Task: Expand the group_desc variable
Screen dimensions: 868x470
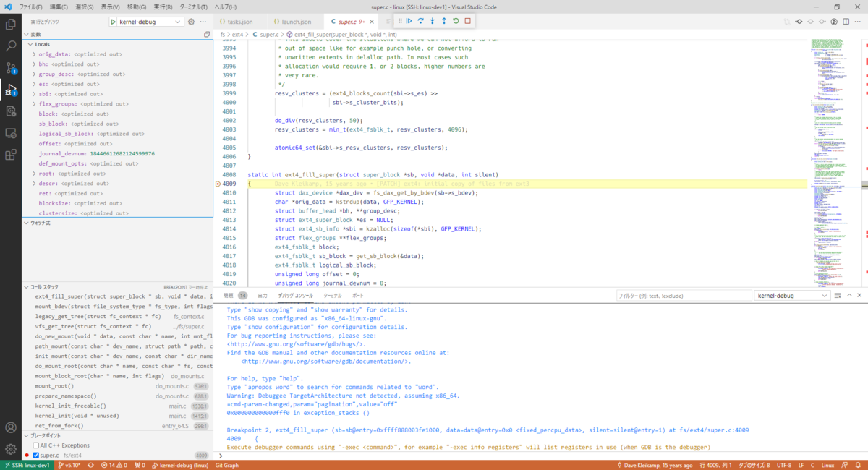Action: [x=34, y=74]
